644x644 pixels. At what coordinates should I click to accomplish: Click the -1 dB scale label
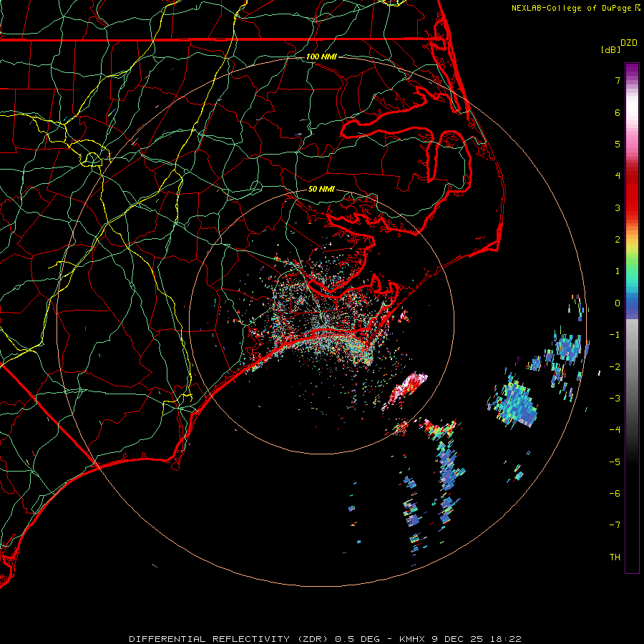[x=615, y=335]
